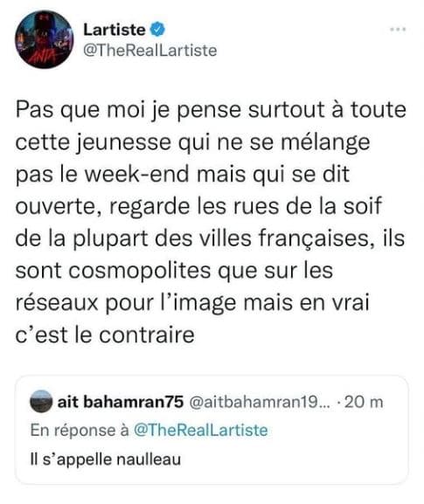Open Lartiste's profile picture
The image size is (424, 504).
44,39
